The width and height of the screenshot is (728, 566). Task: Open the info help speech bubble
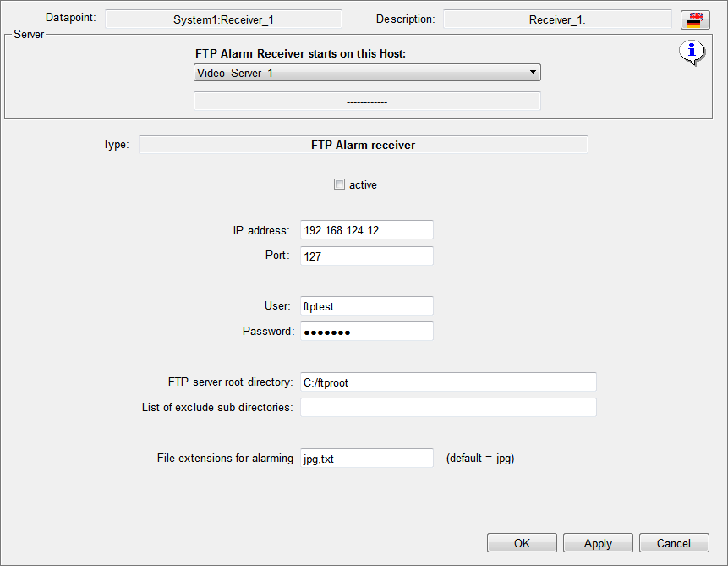(x=692, y=53)
